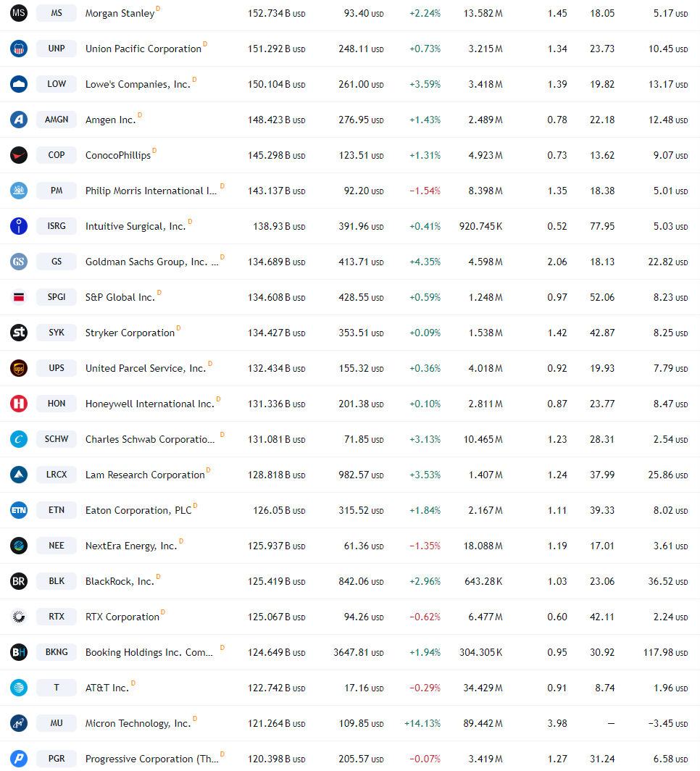The height and width of the screenshot is (771, 700).
Task: Click relative volume 3.98 for Micron
Action: pos(557,723)
